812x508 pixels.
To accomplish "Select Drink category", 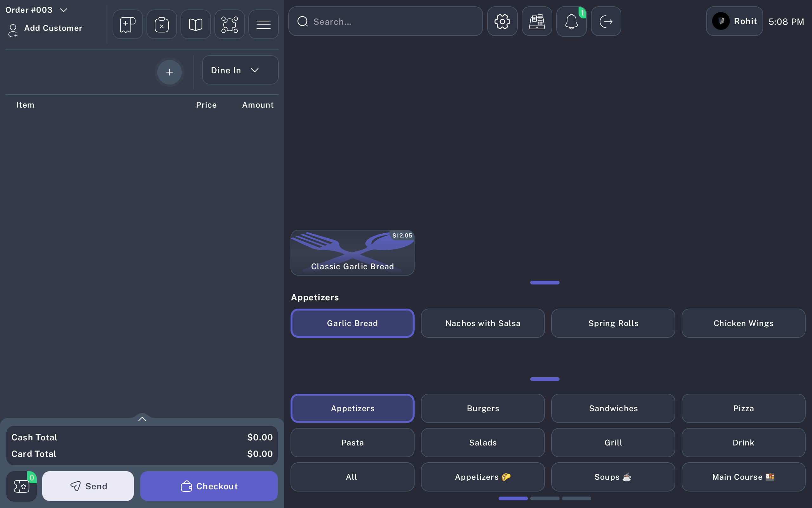I will pos(743,443).
